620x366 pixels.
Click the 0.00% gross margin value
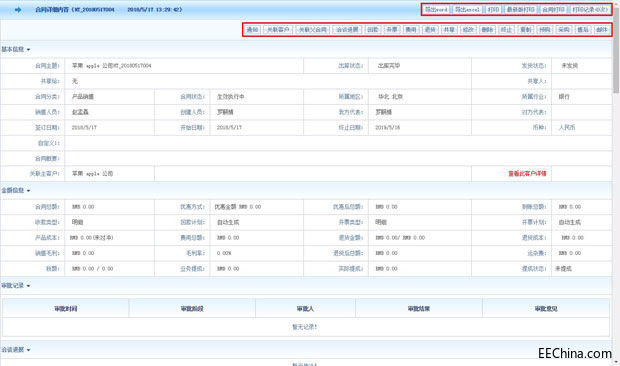click(x=224, y=253)
